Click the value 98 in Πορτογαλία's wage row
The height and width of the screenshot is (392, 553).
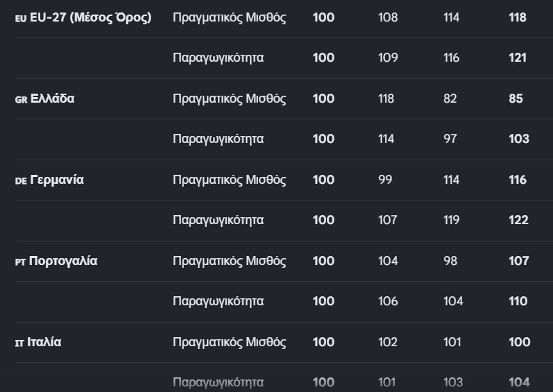(450, 261)
